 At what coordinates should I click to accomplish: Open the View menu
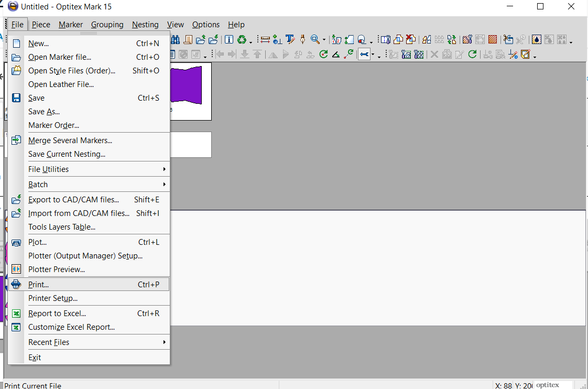click(175, 25)
